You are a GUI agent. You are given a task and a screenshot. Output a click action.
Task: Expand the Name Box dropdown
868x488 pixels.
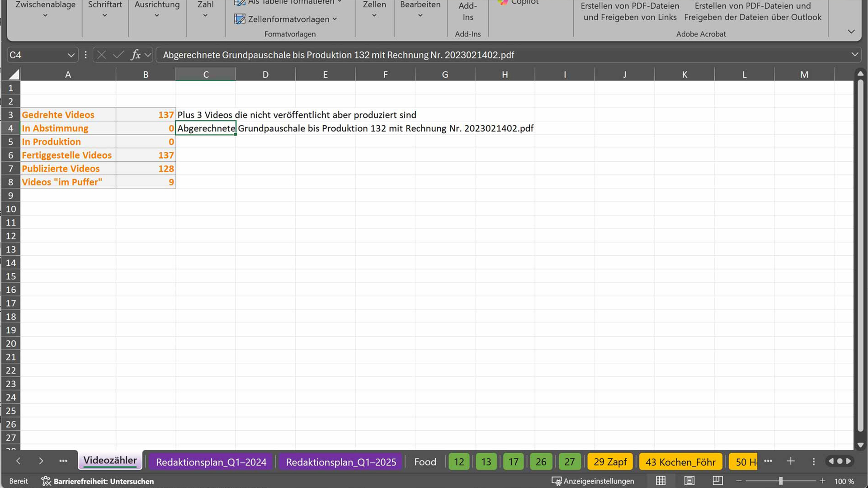pyautogui.click(x=71, y=55)
